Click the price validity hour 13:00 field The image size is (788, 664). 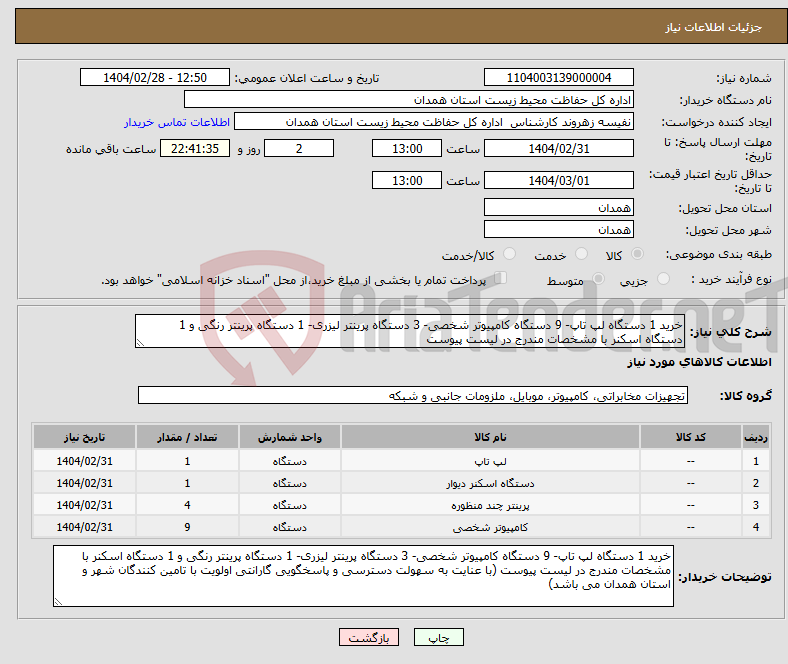pyautogui.click(x=407, y=180)
